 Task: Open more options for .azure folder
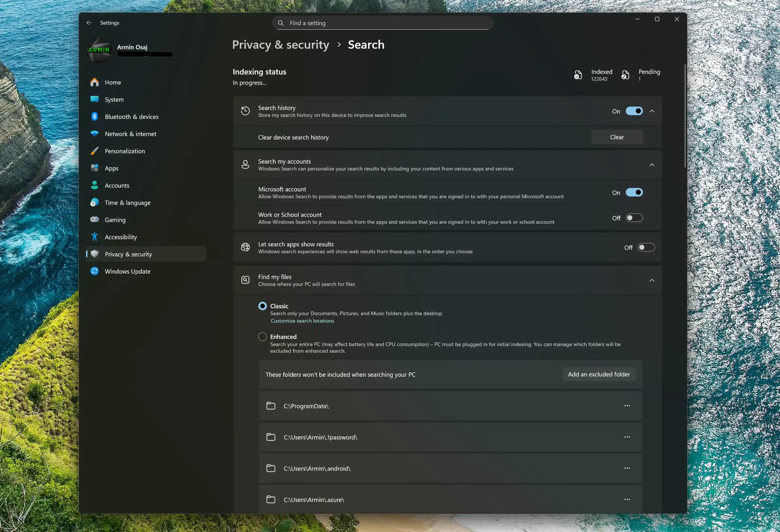click(627, 499)
